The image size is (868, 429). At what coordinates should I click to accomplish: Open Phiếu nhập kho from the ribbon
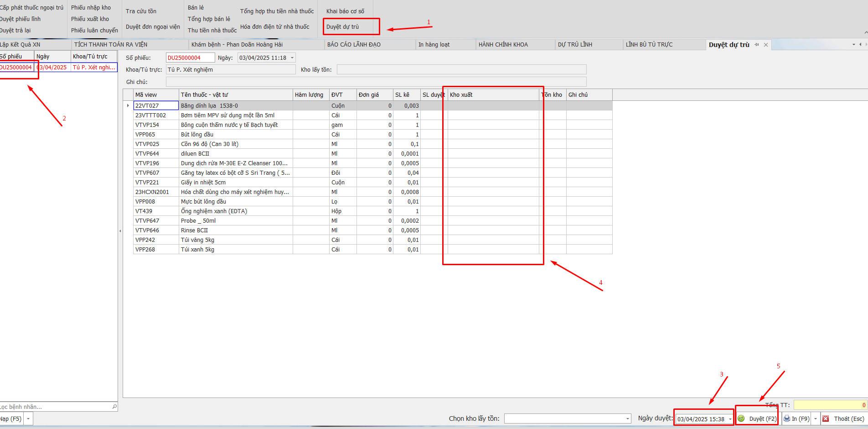point(91,8)
